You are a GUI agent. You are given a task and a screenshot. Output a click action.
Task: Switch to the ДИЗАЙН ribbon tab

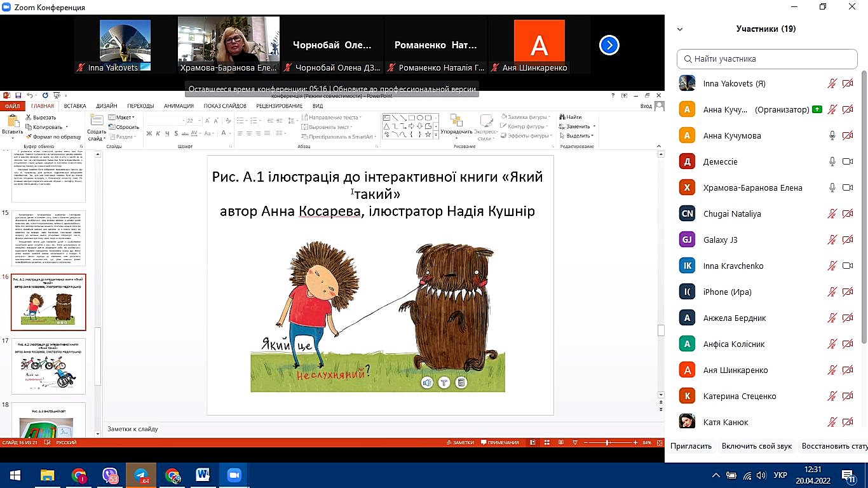click(107, 106)
